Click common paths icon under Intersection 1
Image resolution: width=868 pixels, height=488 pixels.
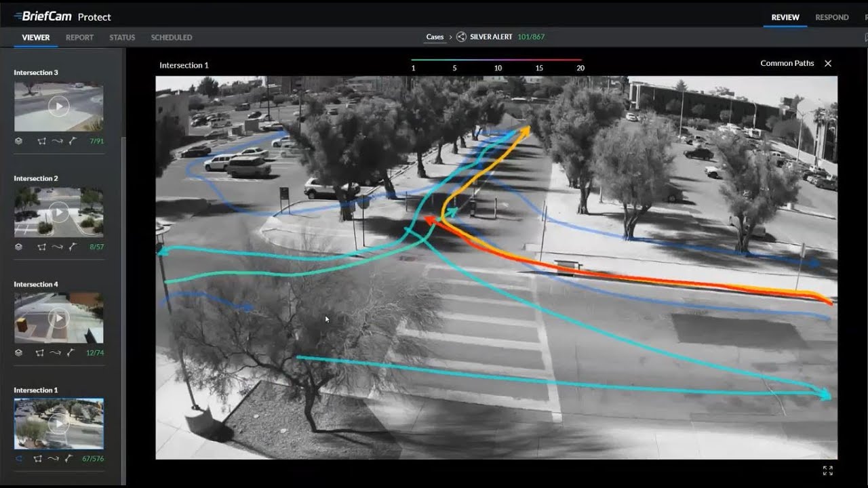point(70,459)
